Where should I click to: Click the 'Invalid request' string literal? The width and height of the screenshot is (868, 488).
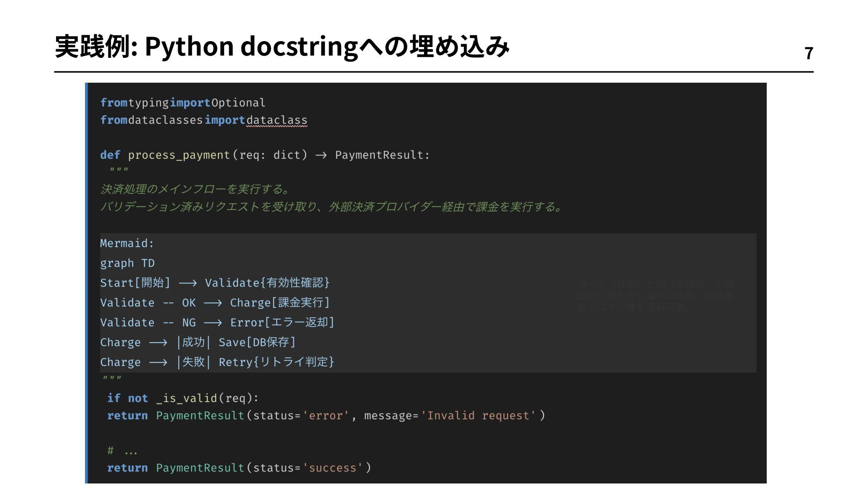click(479, 416)
